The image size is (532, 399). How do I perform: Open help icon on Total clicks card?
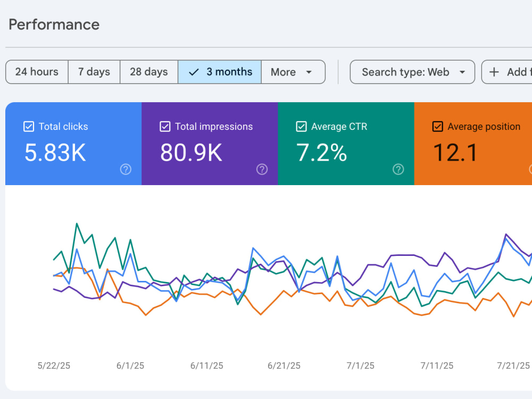(126, 169)
